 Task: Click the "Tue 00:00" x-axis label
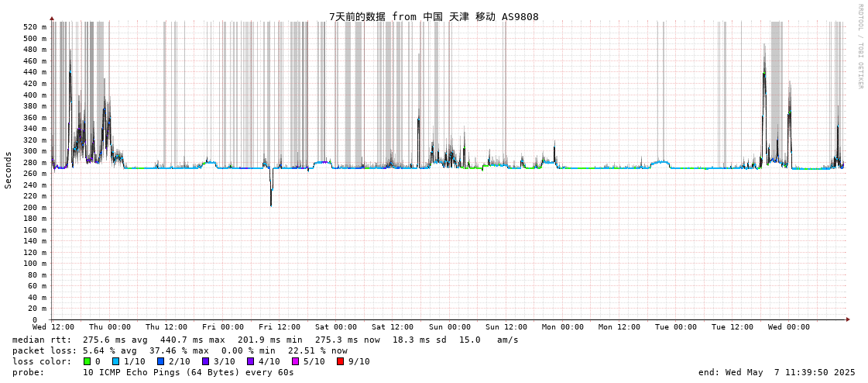[676, 327]
